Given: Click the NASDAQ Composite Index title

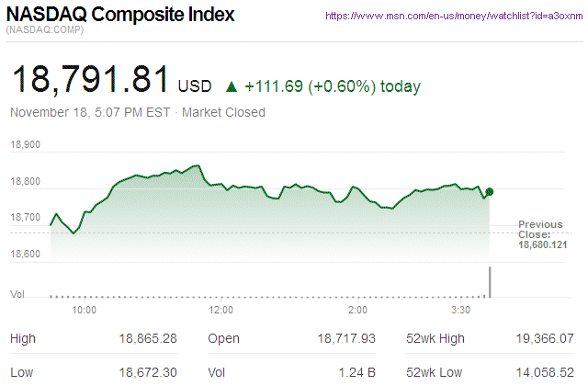Looking at the screenshot, I should [x=120, y=16].
